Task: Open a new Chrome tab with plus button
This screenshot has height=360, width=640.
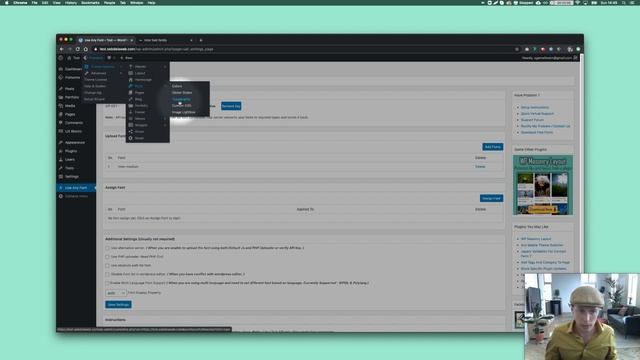Action: point(201,40)
